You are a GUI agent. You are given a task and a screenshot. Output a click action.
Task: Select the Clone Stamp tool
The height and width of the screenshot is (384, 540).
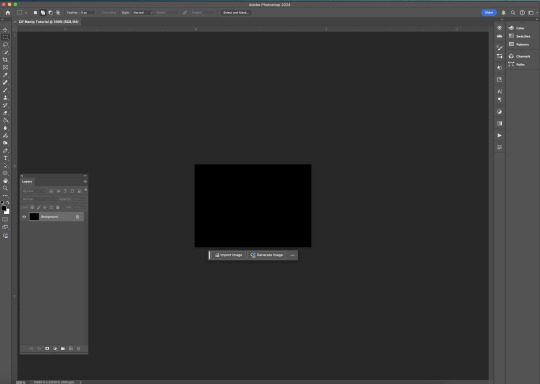(x=5, y=98)
